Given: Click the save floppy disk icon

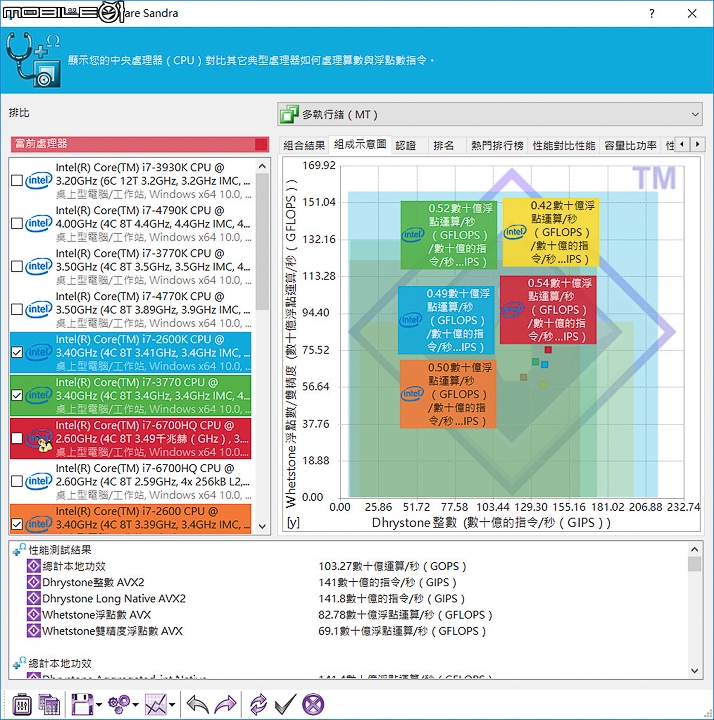Looking at the screenshot, I should [x=82, y=704].
